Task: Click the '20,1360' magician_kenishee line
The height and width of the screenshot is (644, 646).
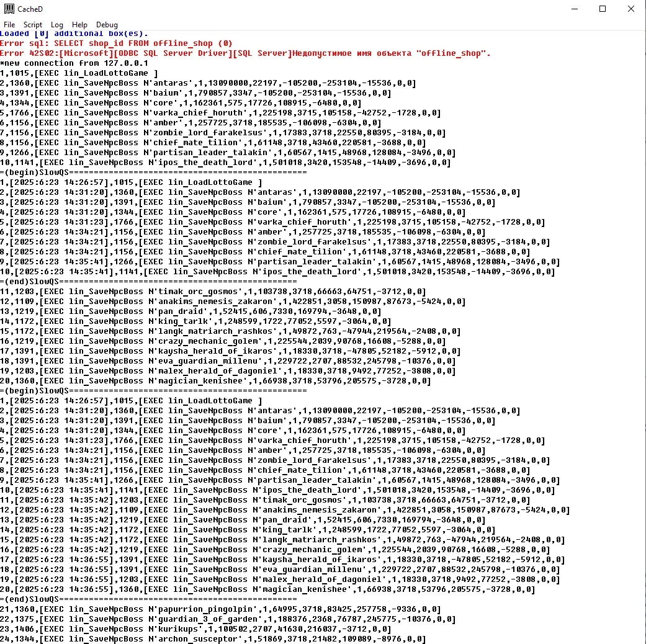Action: click(x=215, y=381)
